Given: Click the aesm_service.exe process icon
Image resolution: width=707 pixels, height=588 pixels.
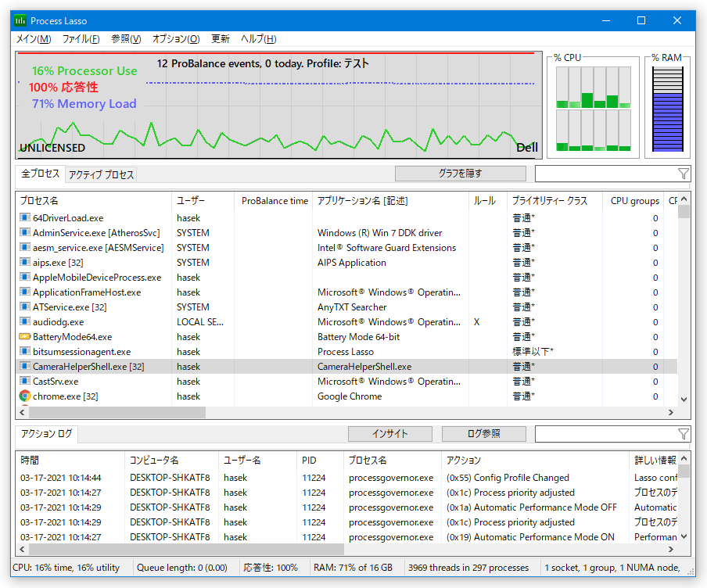Looking at the screenshot, I should [x=25, y=248].
